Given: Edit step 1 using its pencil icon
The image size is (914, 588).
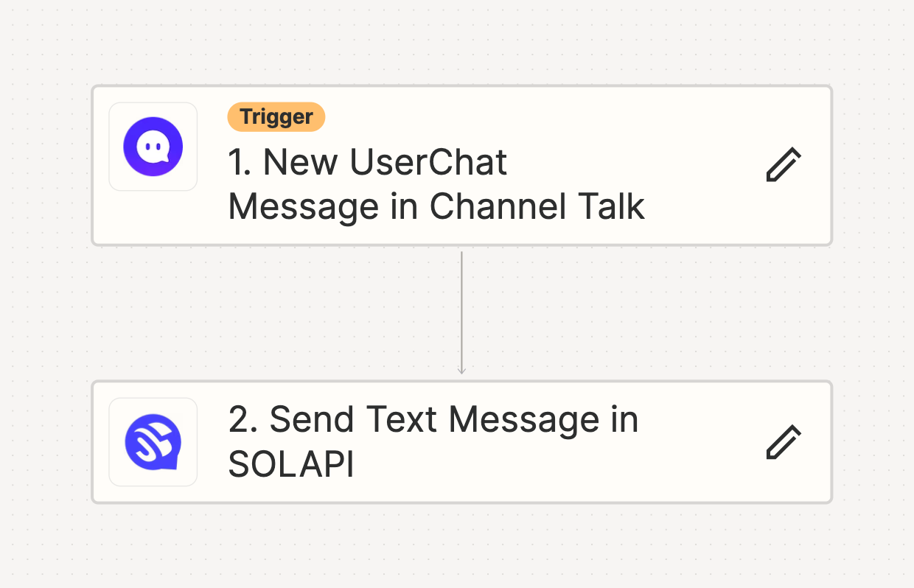Looking at the screenshot, I should (784, 164).
